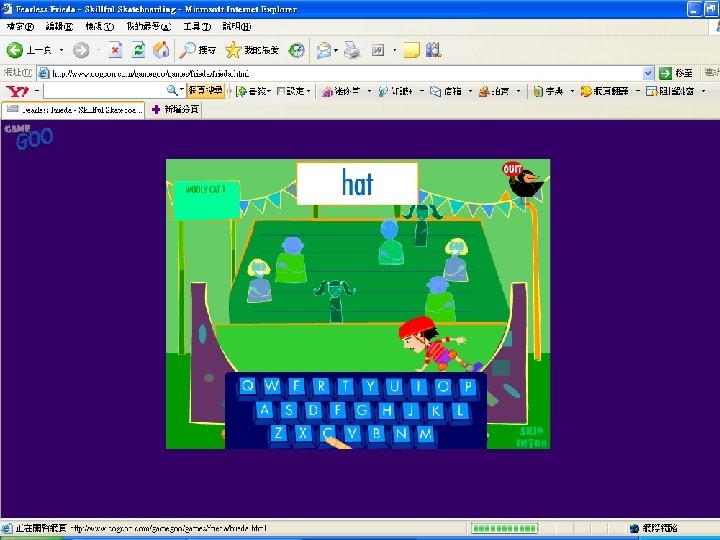
Task: Click the H key on game keyboard
Action: pyautogui.click(x=386, y=410)
